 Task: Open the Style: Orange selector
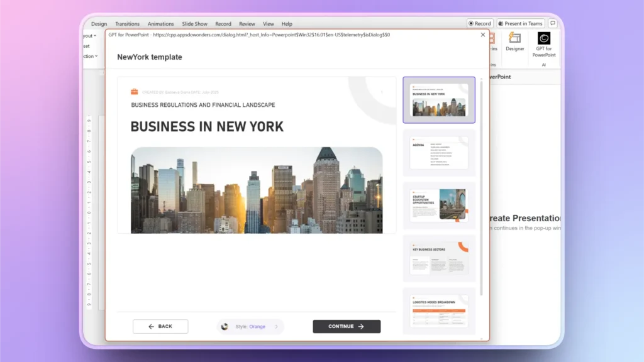click(250, 327)
